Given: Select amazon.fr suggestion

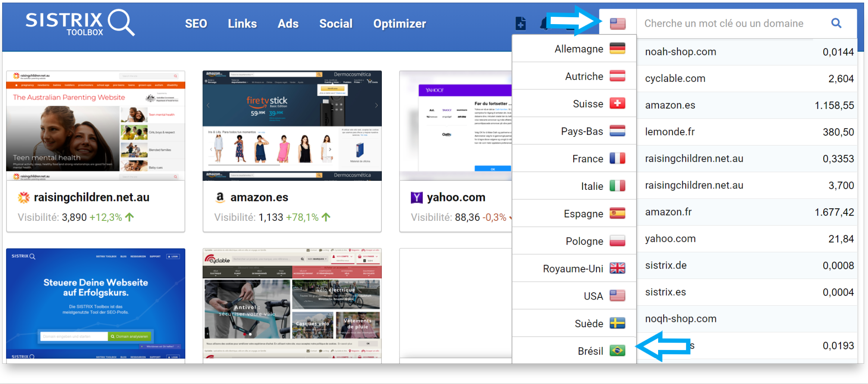Looking at the screenshot, I should point(747,212).
